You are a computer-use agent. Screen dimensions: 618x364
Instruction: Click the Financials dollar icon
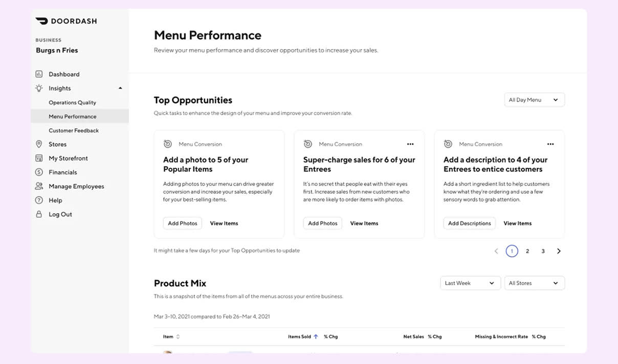tap(39, 172)
